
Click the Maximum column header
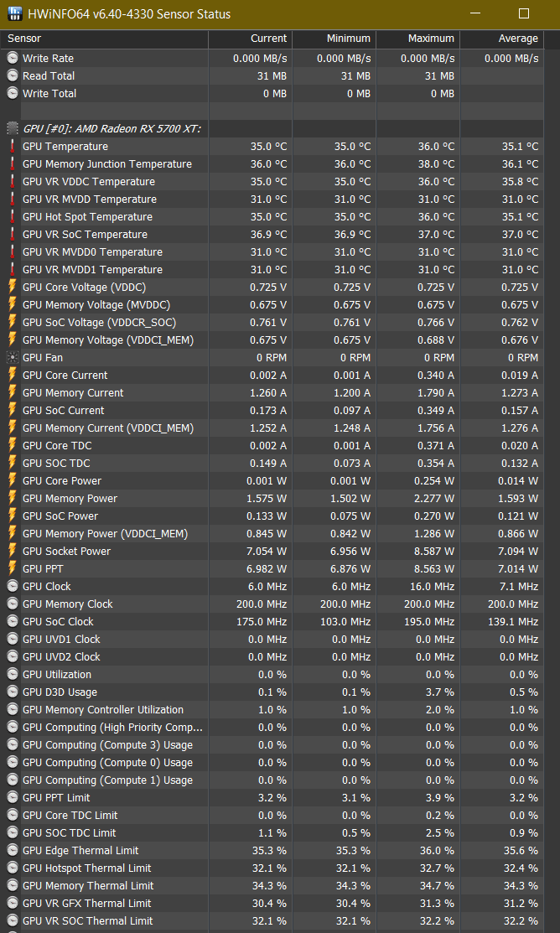418,39
